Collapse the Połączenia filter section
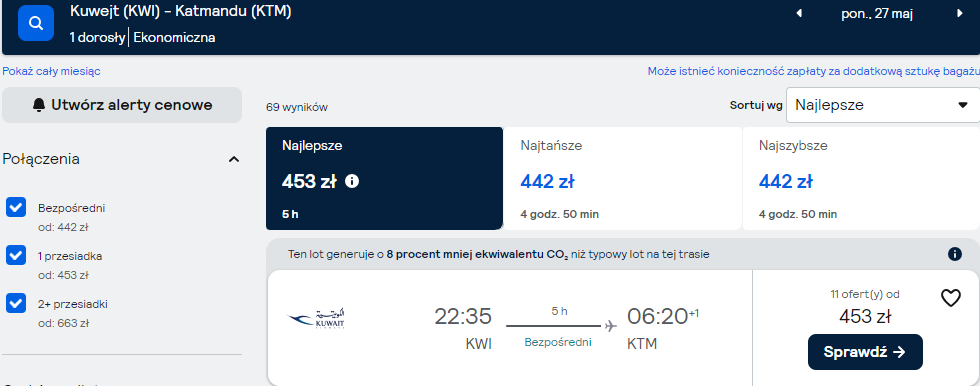The image size is (980, 386). (x=234, y=159)
